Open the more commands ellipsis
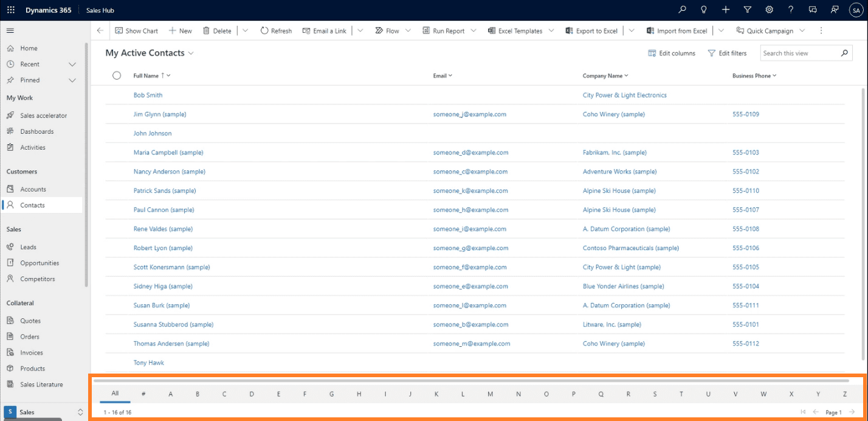 821,31
